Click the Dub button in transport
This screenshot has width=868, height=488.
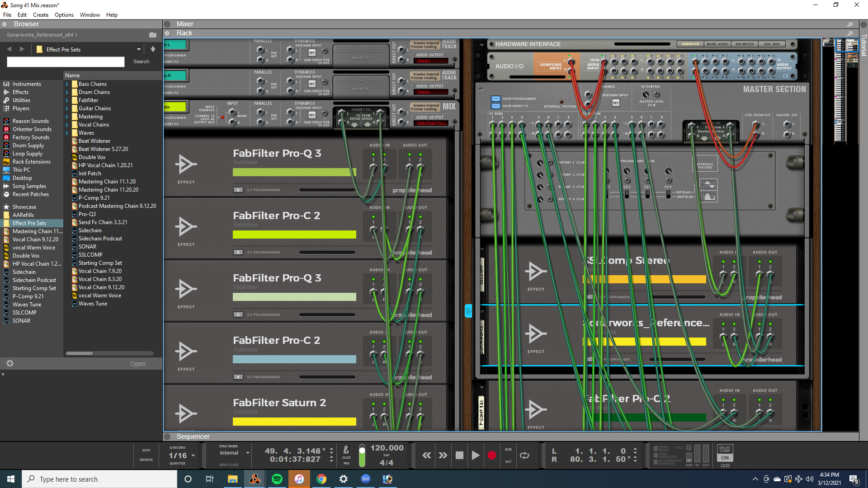[x=508, y=450]
